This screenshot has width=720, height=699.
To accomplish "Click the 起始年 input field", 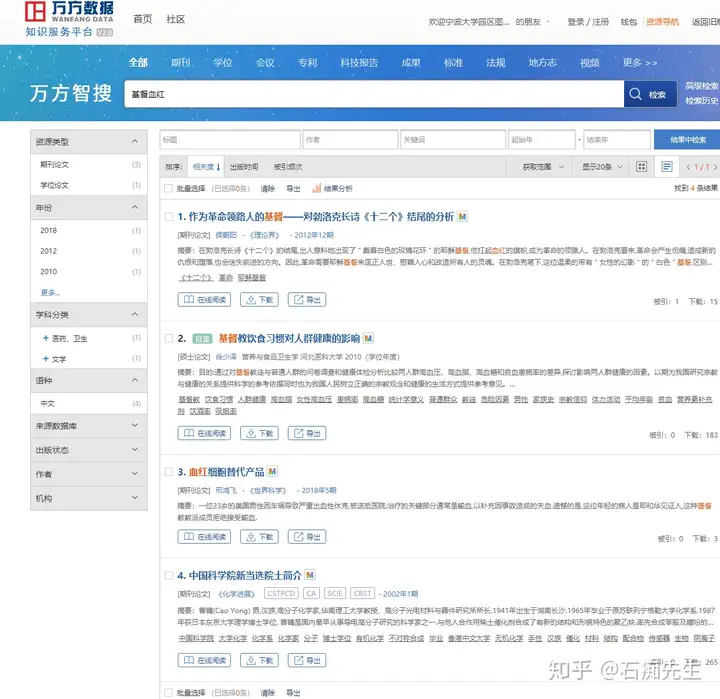I will click(x=541, y=140).
